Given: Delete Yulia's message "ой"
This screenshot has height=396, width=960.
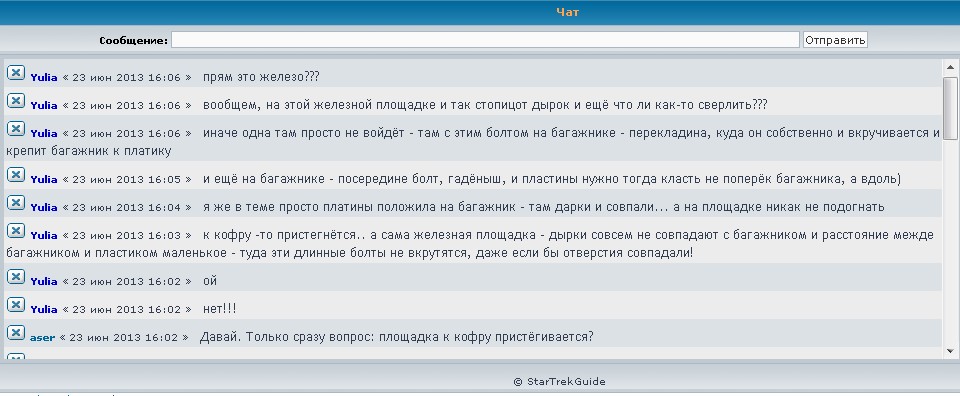Looking at the screenshot, I should point(16,277).
